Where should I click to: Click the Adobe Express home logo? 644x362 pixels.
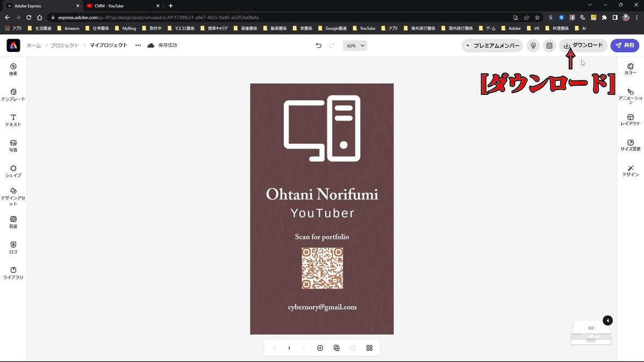pos(13,46)
